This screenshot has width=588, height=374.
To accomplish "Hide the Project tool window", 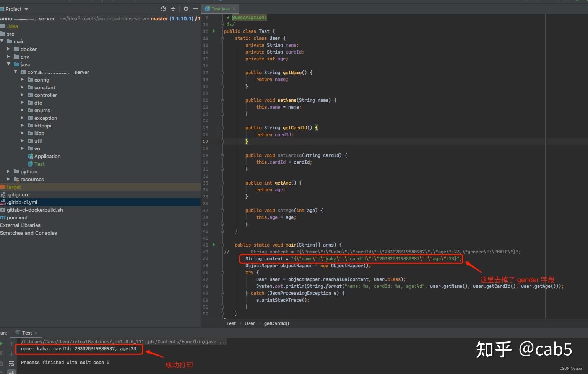I will tap(196, 9).
